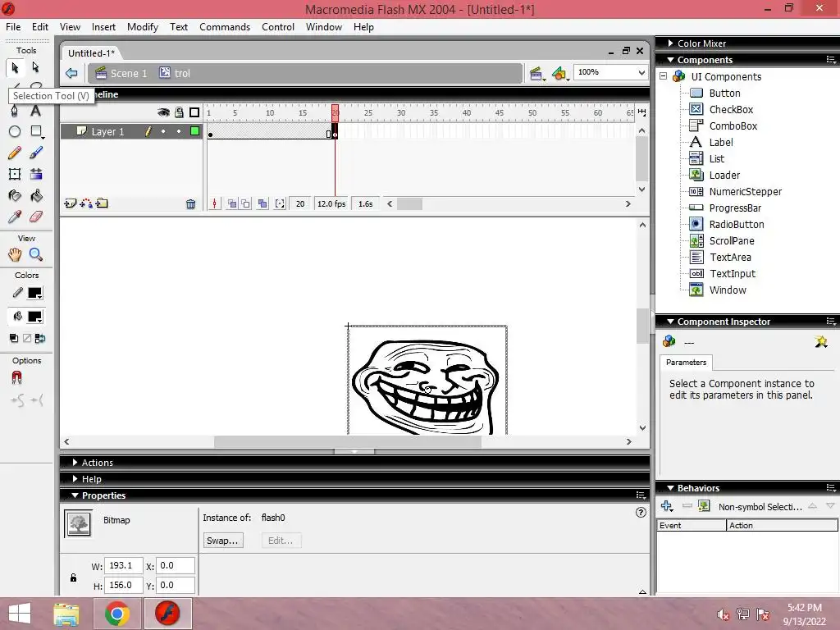The image size is (840, 630).
Task: Collapse the UI Components tree node
Action: tap(663, 76)
